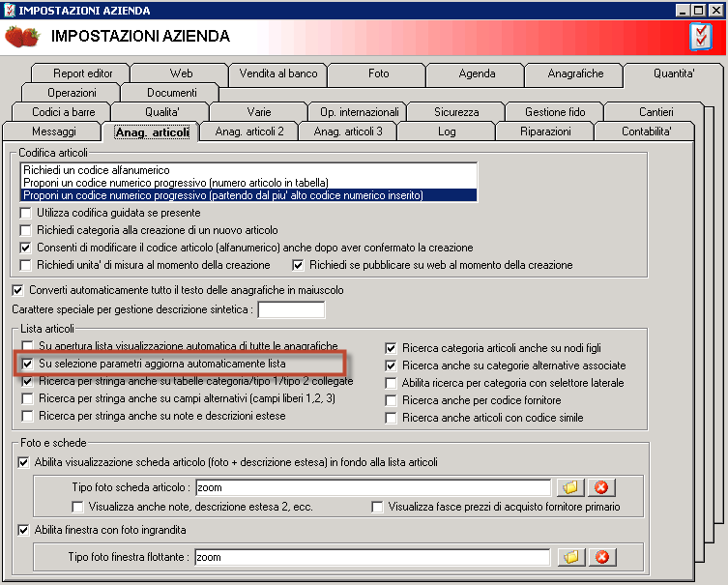The width and height of the screenshot is (728, 585).
Task: Select 'partendo dal piu' alto codice' option
Action: [248, 195]
